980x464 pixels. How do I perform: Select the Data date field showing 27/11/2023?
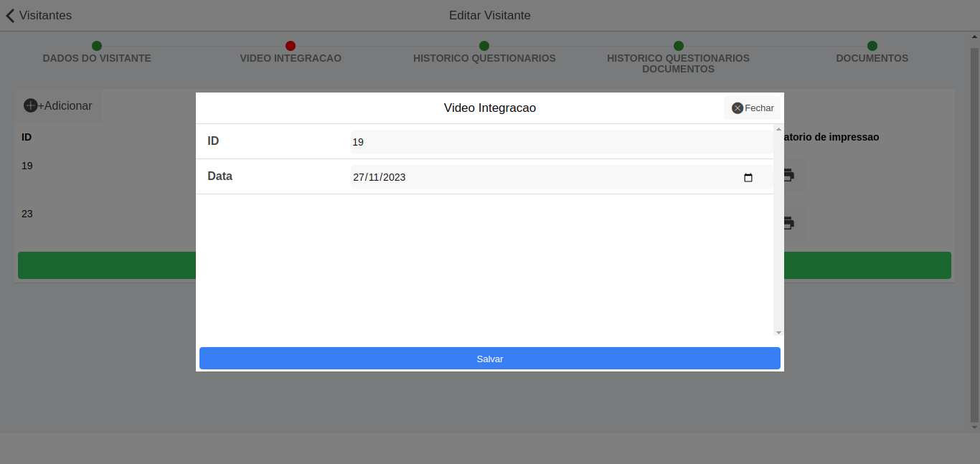tap(502, 176)
